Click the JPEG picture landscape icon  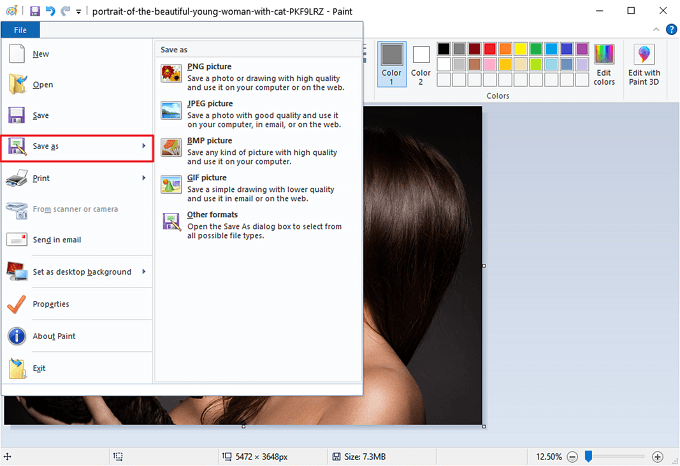171,111
